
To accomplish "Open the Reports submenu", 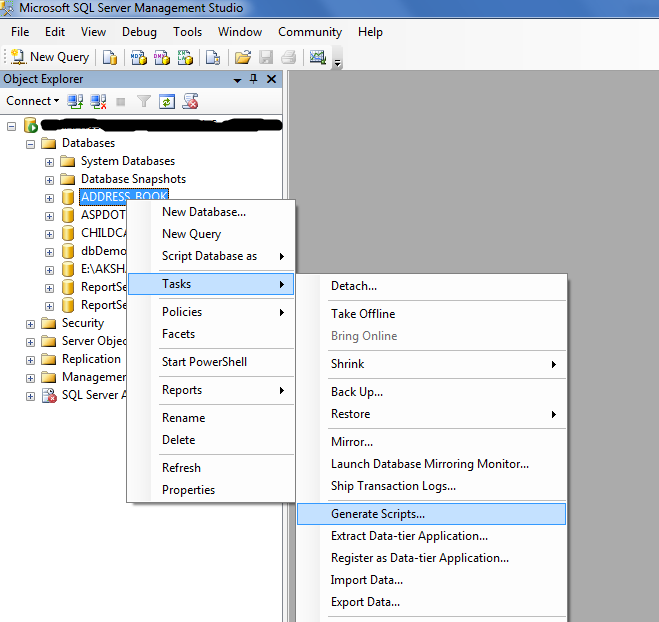I will (x=211, y=390).
